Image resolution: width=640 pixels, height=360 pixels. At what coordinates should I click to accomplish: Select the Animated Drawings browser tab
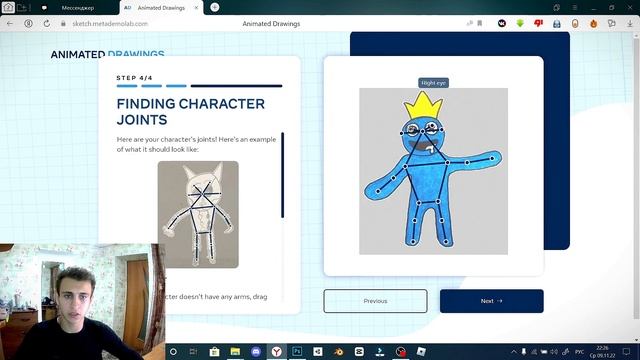[x=161, y=8]
